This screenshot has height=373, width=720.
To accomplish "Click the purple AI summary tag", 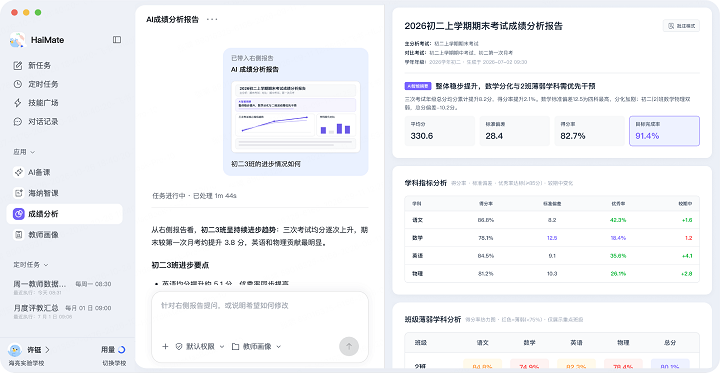I will tap(417, 86).
